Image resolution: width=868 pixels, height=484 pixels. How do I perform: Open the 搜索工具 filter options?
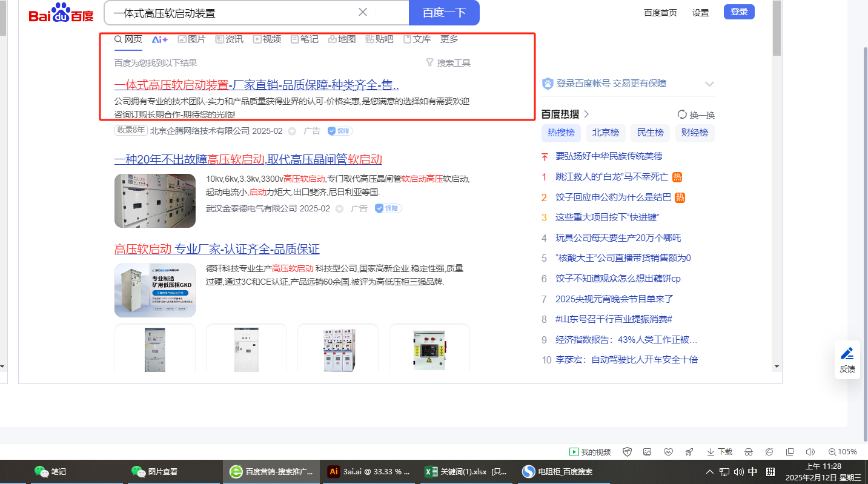pos(448,63)
